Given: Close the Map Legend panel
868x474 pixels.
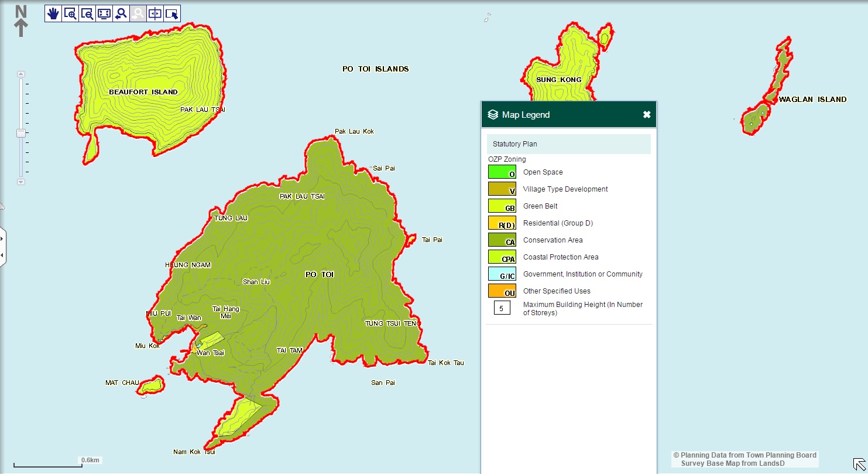Looking at the screenshot, I should (646, 115).
